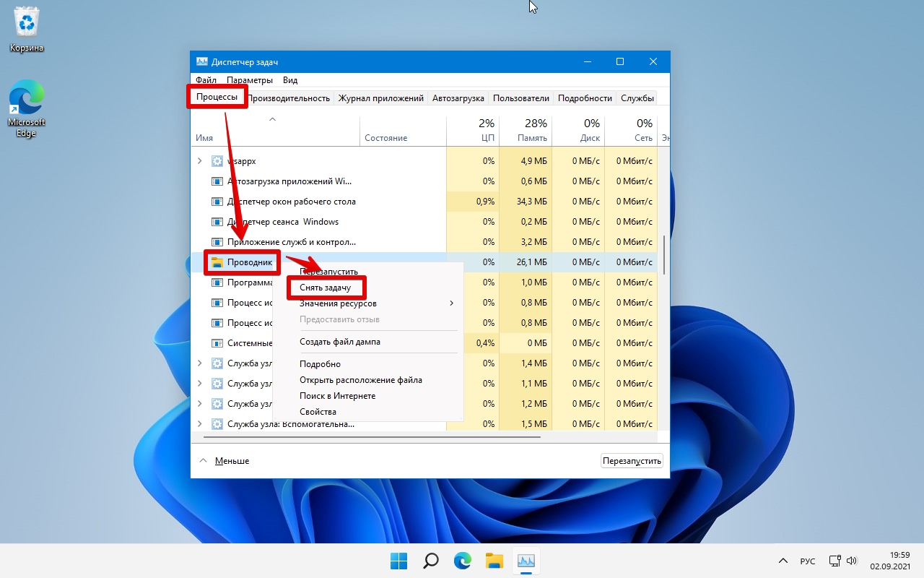The image size is (924, 578).
Task: Select the Диспетчер сеанса Windows row text
Action: click(283, 222)
